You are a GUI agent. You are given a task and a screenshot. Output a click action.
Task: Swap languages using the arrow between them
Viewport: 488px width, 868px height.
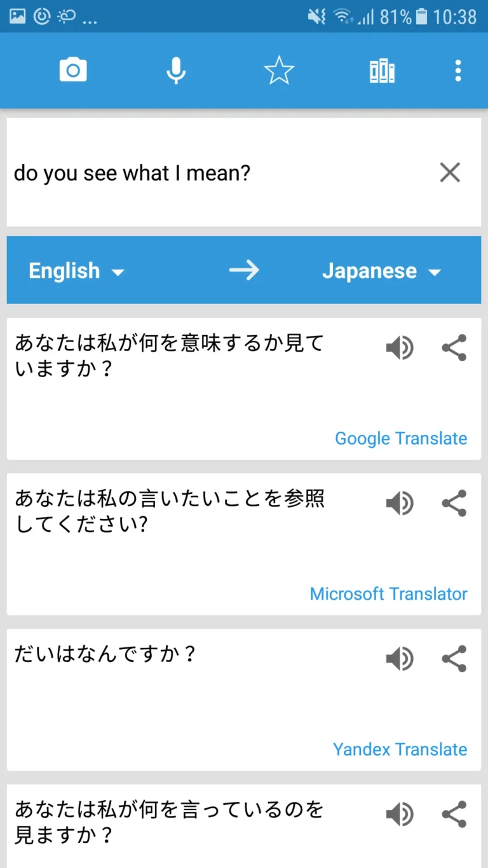pyautogui.click(x=244, y=270)
